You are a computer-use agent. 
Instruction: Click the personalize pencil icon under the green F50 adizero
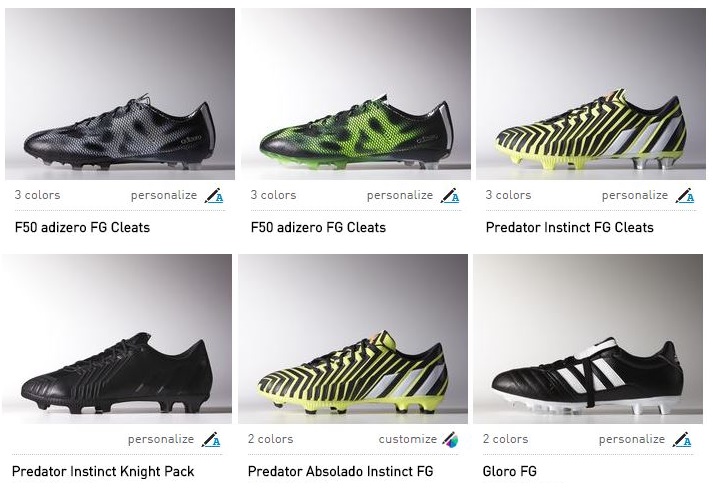(450, 196)
